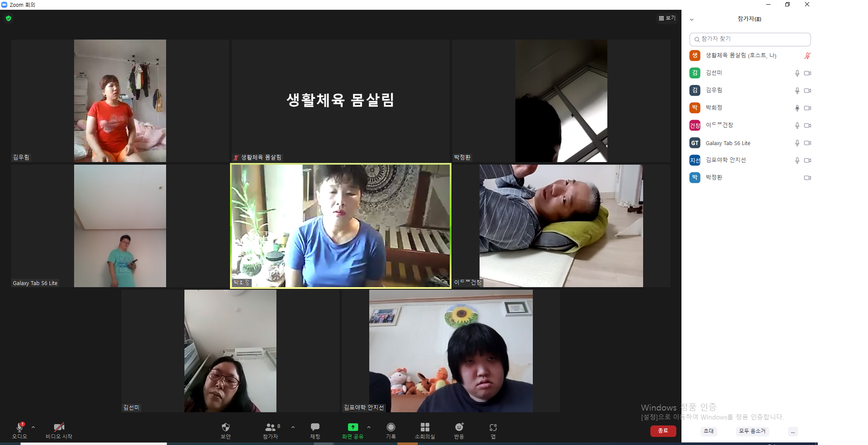Screen dimensions: 868x445
Task: Select 박희정 highlighted video tile
Action: [x=341, y=226]
